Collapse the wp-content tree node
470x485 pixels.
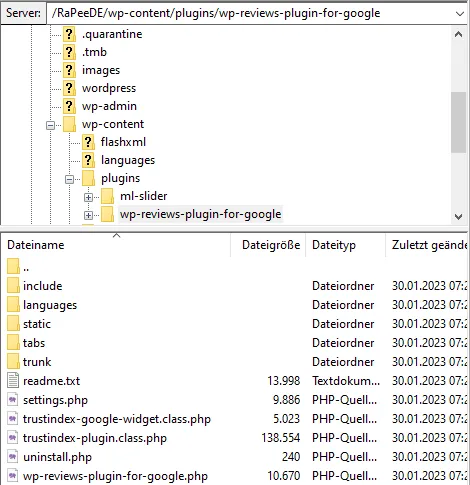[x=50, y=125]
